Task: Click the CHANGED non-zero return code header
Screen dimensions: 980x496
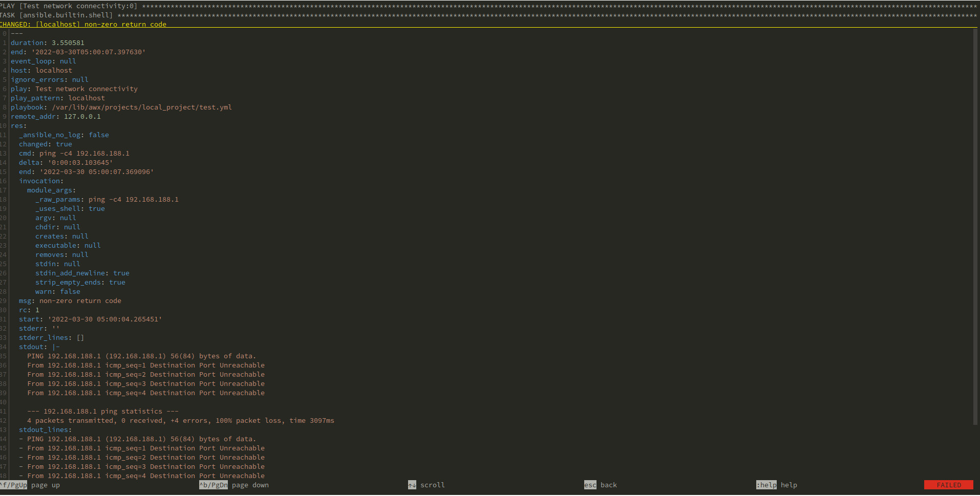Action: [83, 24]
